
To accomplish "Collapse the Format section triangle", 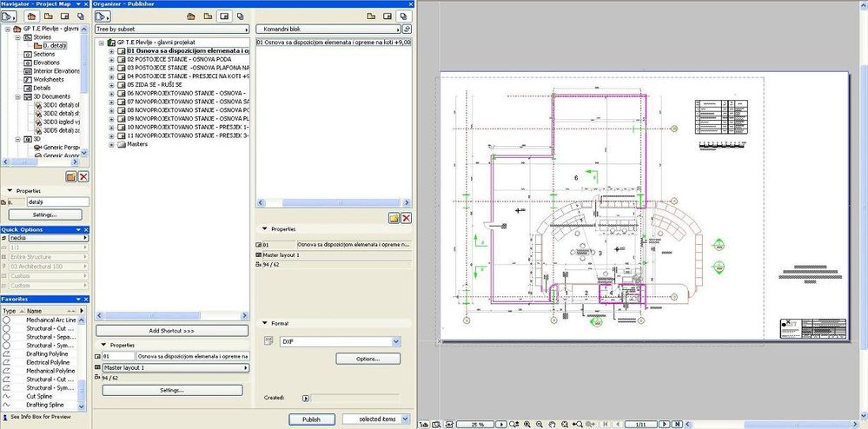I will [265, 323].
